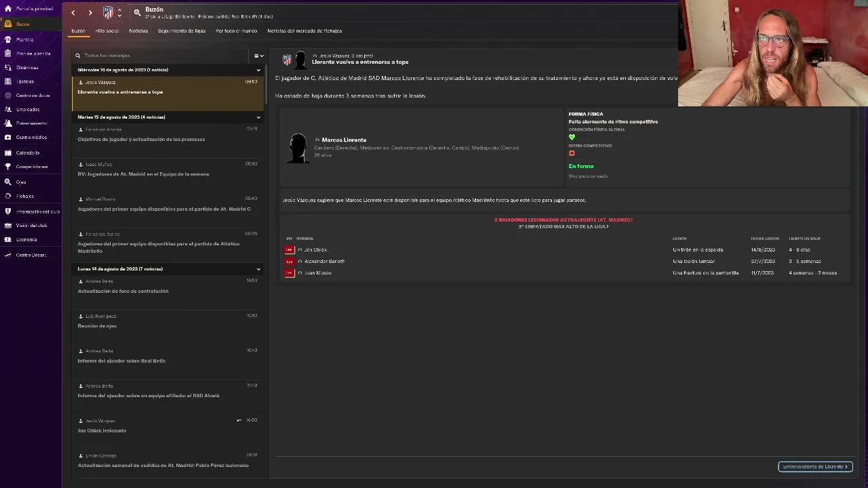The image size is (868, 488).
Task: Open the Dinámicas sidebar icon
Action: [7, 68]
